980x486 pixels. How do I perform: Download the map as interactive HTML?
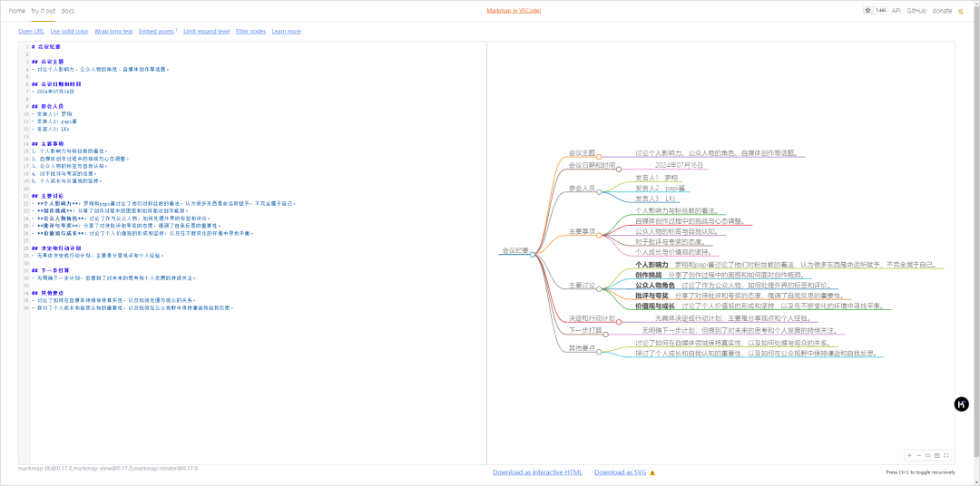[537, 472]
